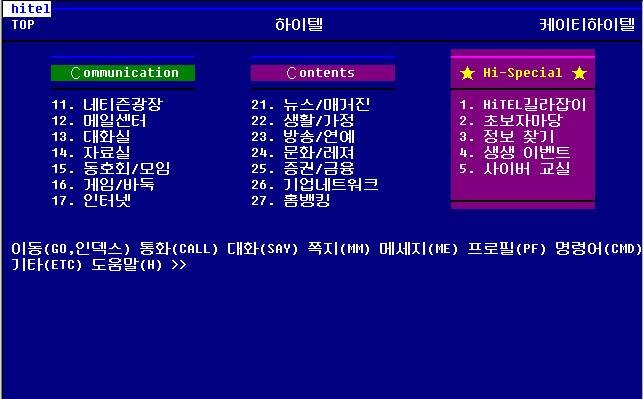Select 27 홈뱅킹 entry
The image size is (643, 399).
click(291, 201)
